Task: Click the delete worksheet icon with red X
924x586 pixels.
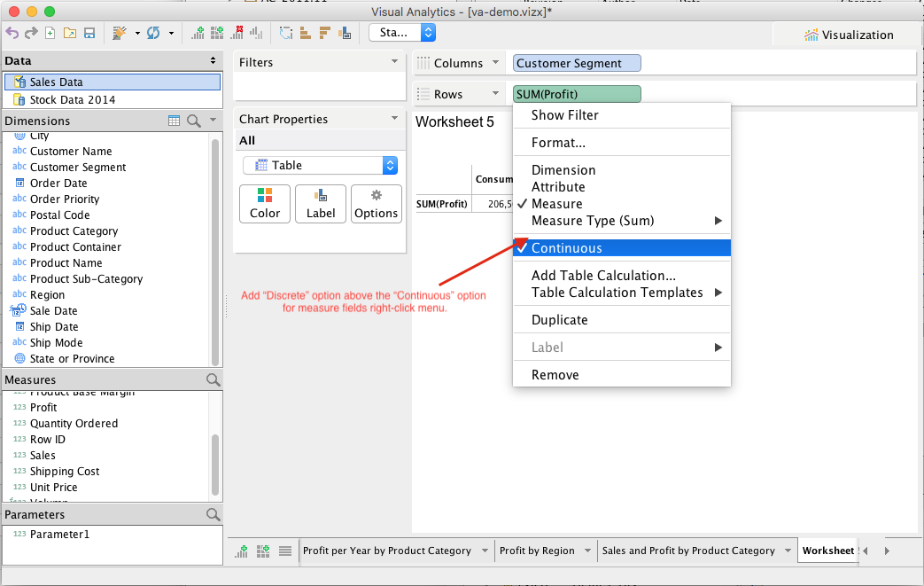Action: pos(237,33)
